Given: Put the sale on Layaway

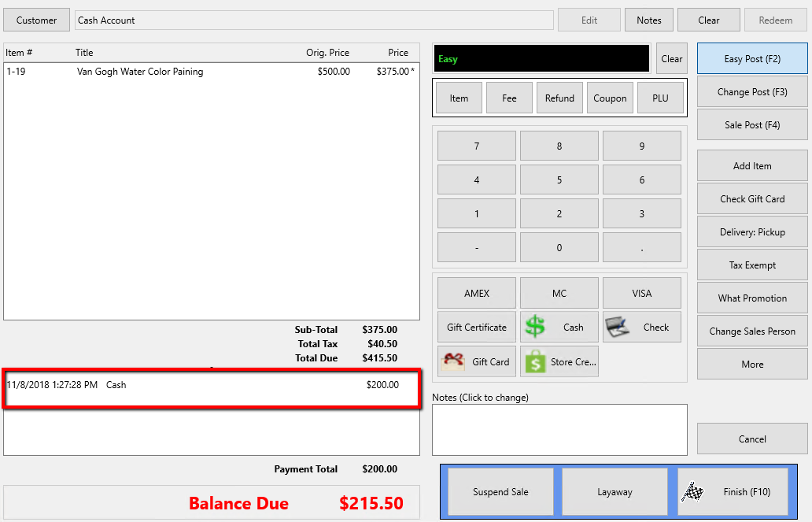Looking at the screenshot, I should coord(615,491).
